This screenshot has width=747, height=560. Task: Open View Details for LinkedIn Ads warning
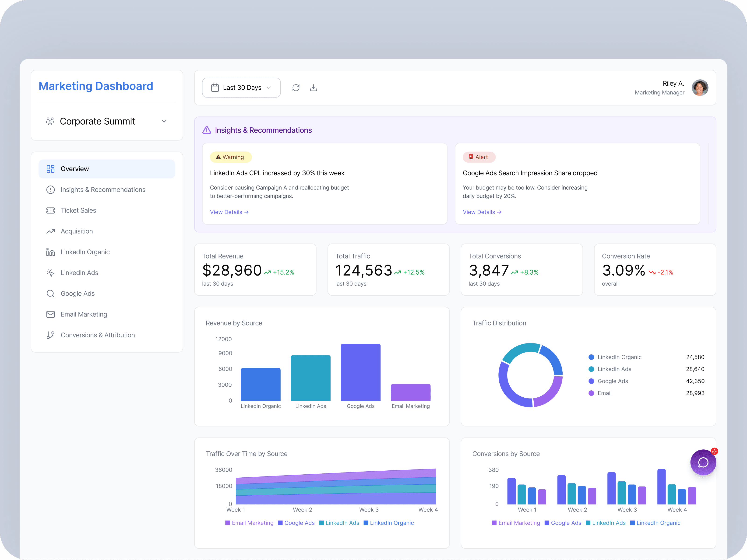tap(229, 212)
